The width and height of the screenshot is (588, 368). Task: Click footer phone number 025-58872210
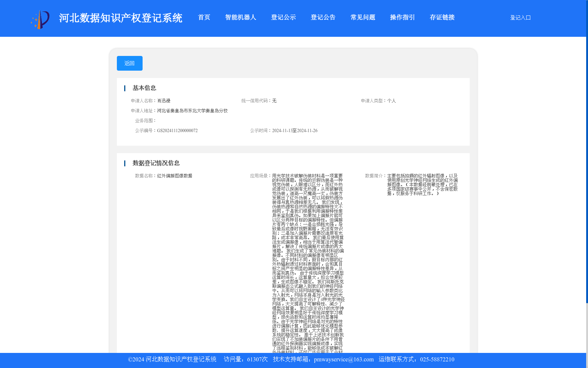437,360
